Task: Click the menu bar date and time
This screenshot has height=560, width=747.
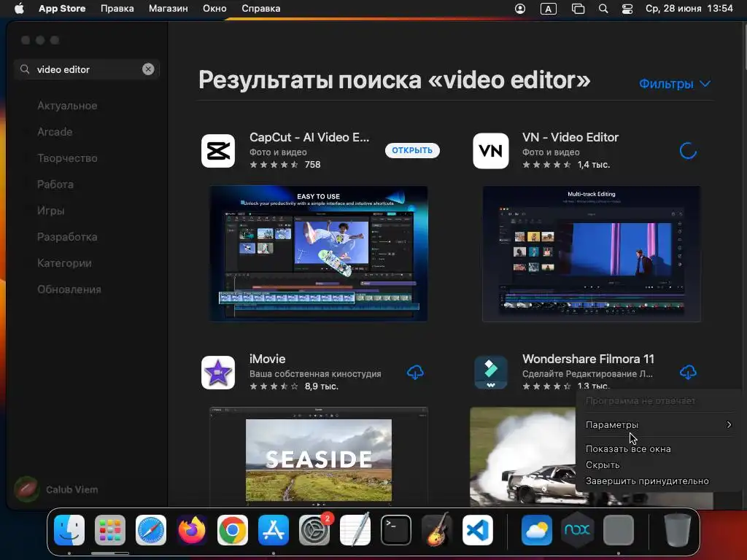Action: (689, 9)
